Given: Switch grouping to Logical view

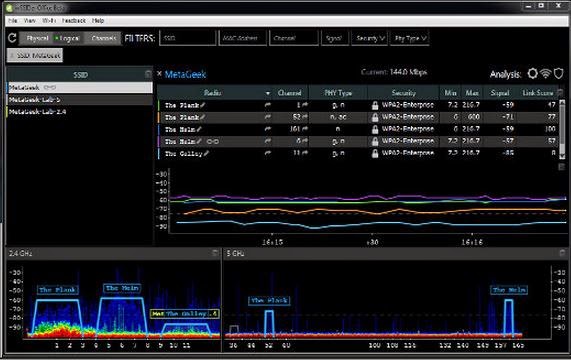Looking at the screenshot, I should point(67,38).
